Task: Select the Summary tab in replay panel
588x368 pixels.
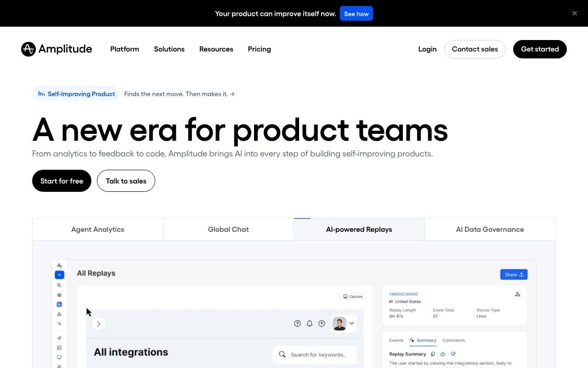Action: pos(423,340)
